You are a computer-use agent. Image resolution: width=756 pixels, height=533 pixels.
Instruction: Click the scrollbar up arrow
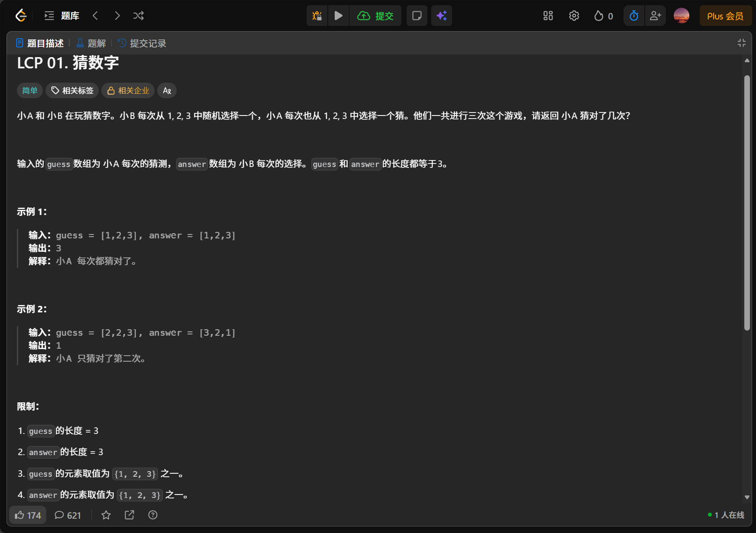747,61
